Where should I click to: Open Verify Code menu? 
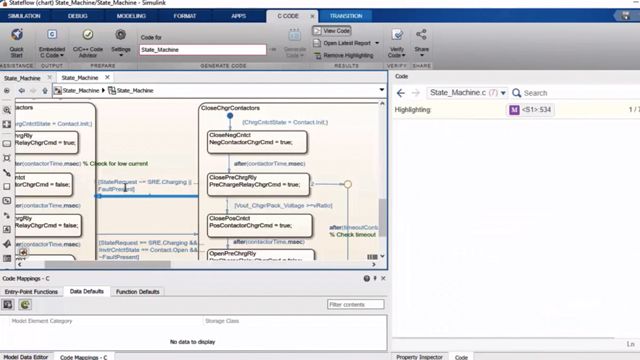397,42
